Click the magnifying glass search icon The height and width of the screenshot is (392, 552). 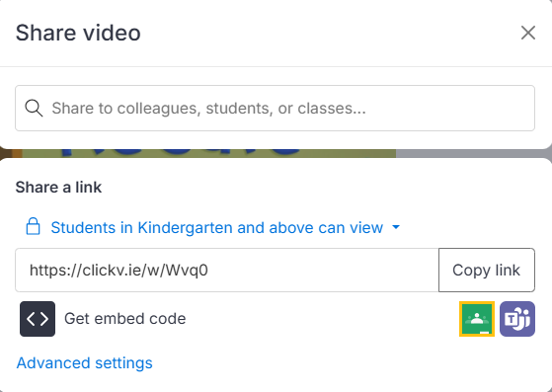pos(34,108)
